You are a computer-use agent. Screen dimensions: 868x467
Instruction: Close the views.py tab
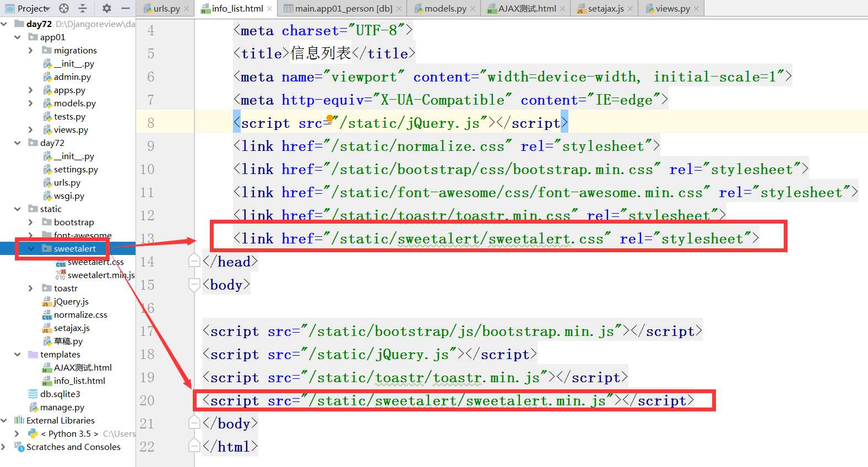tap(696, 9)
